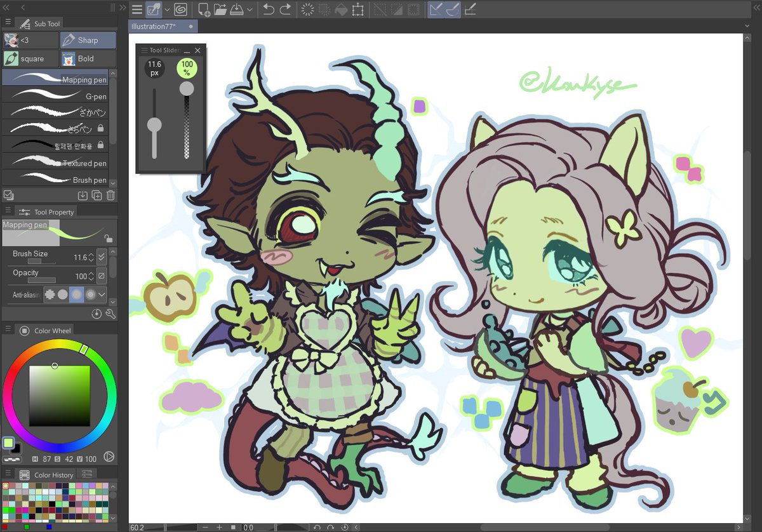Open the Color Wheel panel menu
The image size is (762, 532).
[8, 329]
